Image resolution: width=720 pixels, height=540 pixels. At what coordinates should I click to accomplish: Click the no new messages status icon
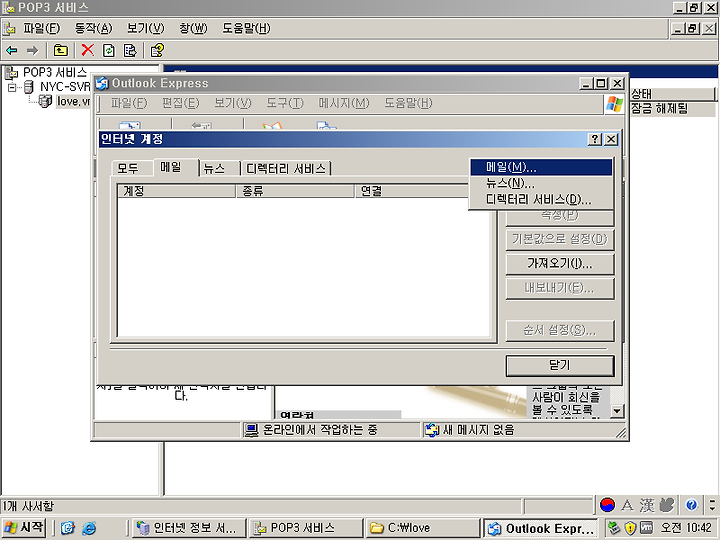coord(431,430)
